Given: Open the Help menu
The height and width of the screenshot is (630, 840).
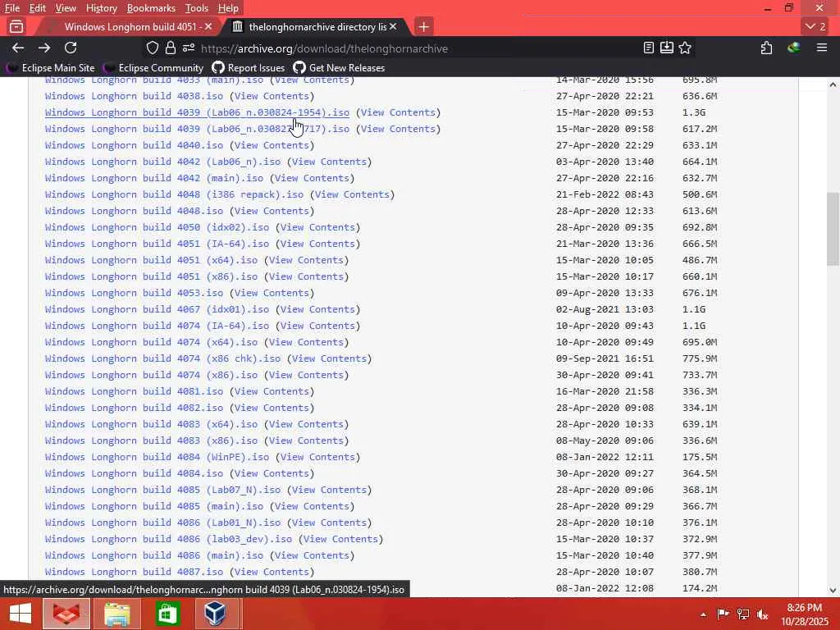Looking at the screenshot, I should (228, 8).
